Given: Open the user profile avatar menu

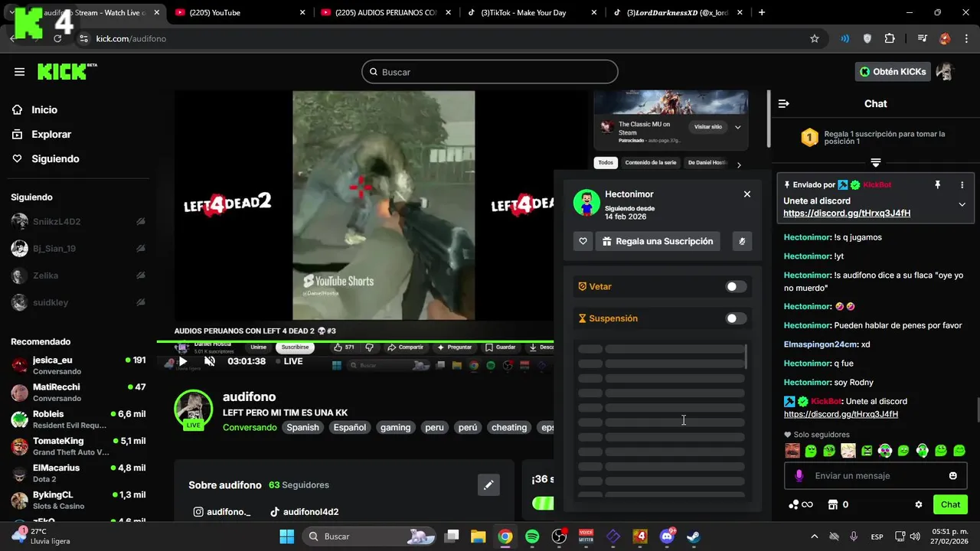Looking at the screenshot, I should pos(946,72).
